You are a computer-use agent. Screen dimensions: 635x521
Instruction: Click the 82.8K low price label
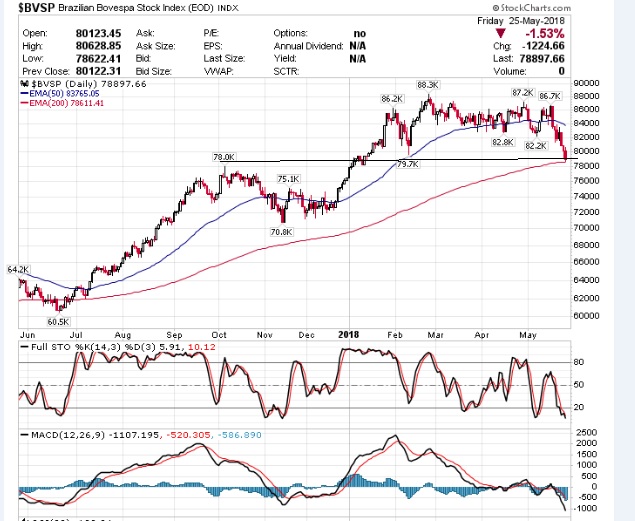tap(503, 142)
